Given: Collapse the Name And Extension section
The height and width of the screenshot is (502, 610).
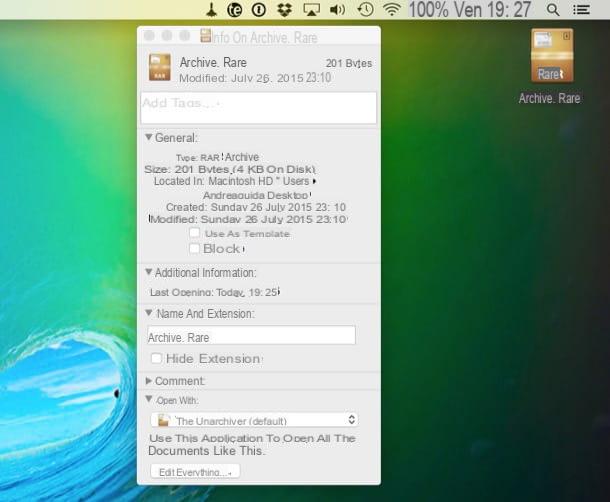Looking at the screenshot, I should pos(149,312).
